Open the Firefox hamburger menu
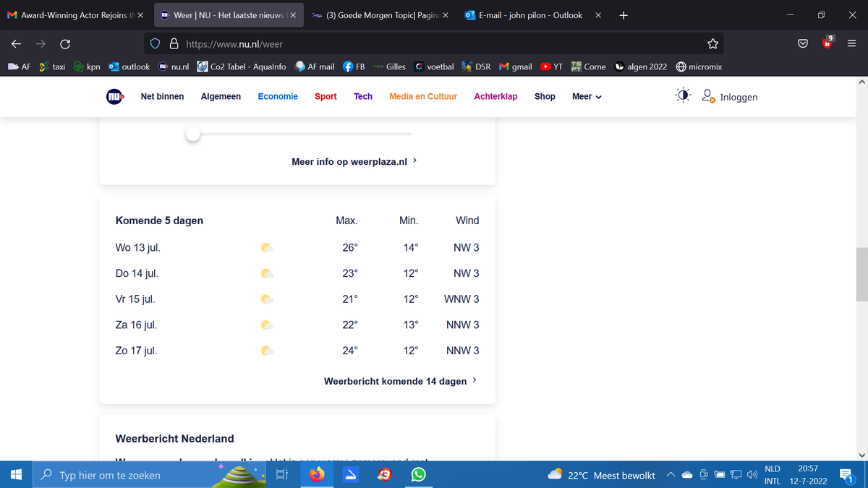The width and height of the screenshot is (868, 488). click(x=851, y=44)
